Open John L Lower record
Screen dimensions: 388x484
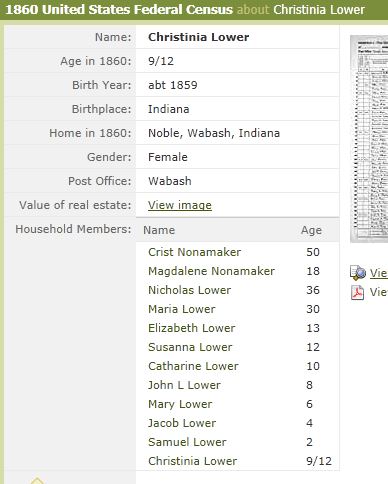point(184,385)
